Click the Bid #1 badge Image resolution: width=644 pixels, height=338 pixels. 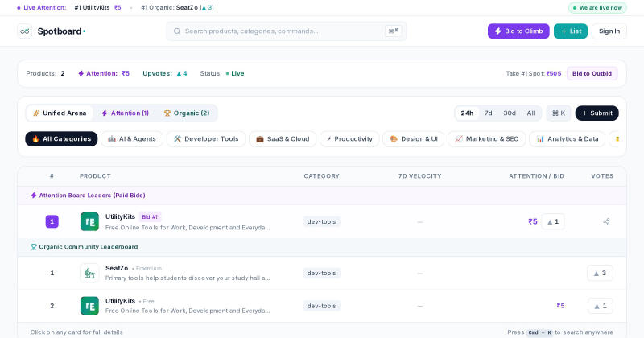click(150, 216)
